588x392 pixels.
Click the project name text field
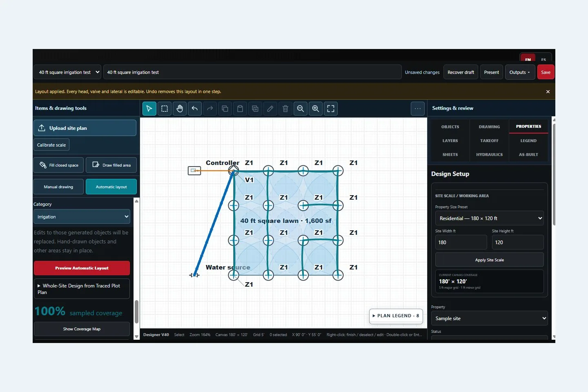click(x=252, y=72)
